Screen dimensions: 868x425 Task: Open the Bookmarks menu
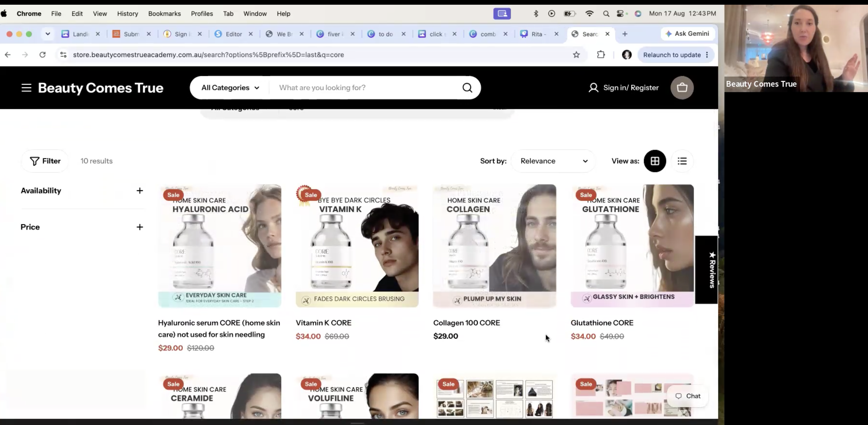click(x=164, y=14)
